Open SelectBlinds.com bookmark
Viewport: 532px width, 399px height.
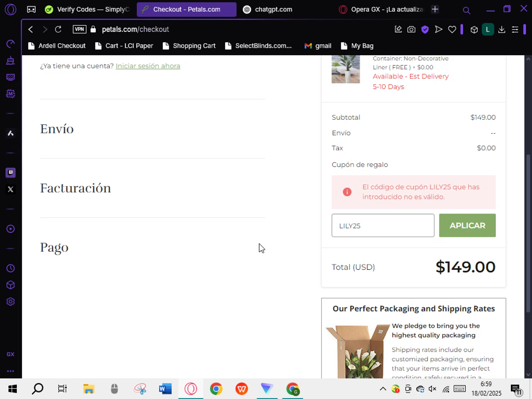click(259, 46)
